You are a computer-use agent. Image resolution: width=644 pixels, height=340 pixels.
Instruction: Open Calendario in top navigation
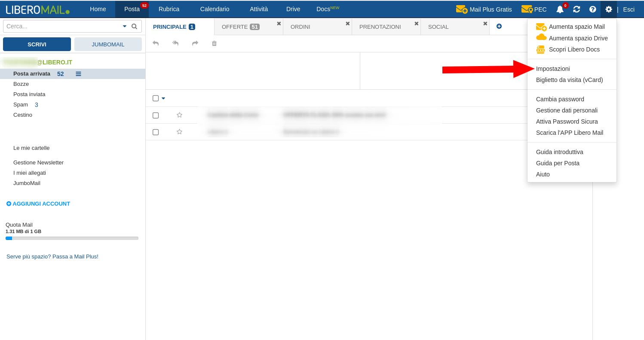tap(215, 9)
